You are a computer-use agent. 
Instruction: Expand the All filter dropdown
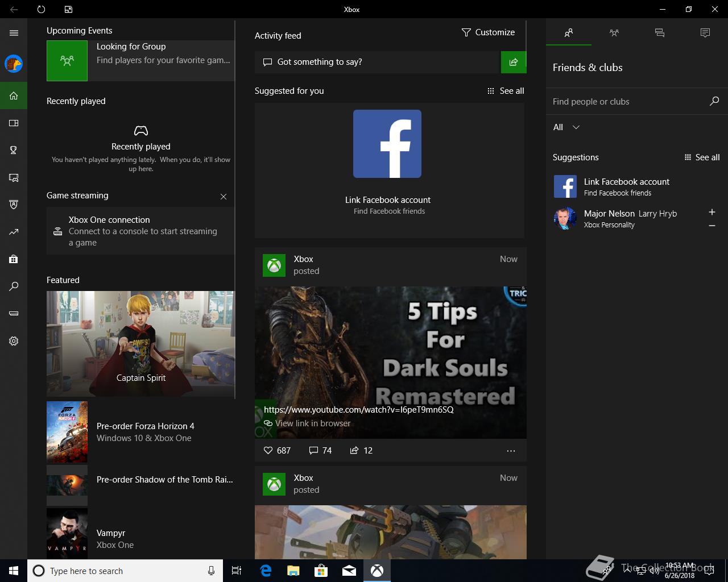pyautogui.click(x=566, y=127)
